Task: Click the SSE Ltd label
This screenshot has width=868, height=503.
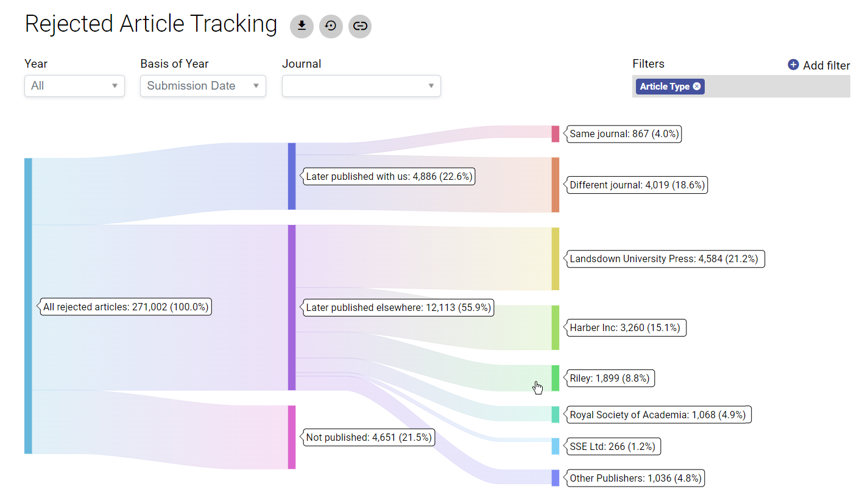Action: [x=612, y=447]
